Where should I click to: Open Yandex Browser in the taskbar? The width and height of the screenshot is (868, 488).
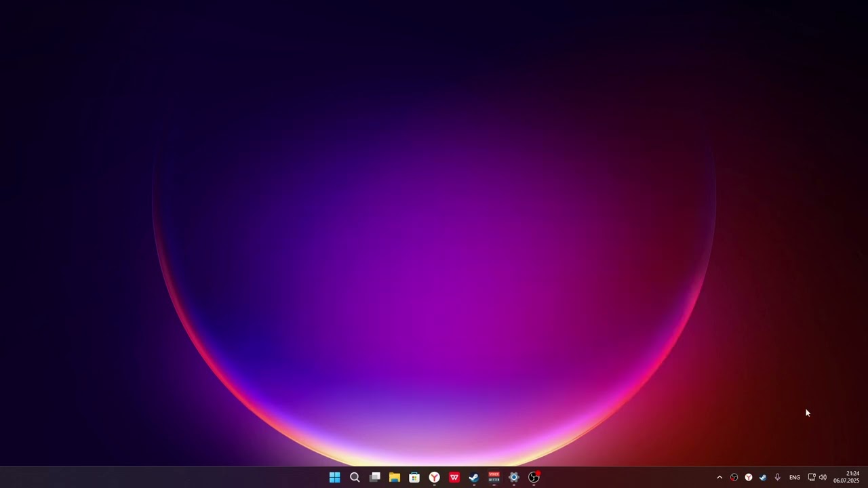pyautogui.click(x=434, y=477)
